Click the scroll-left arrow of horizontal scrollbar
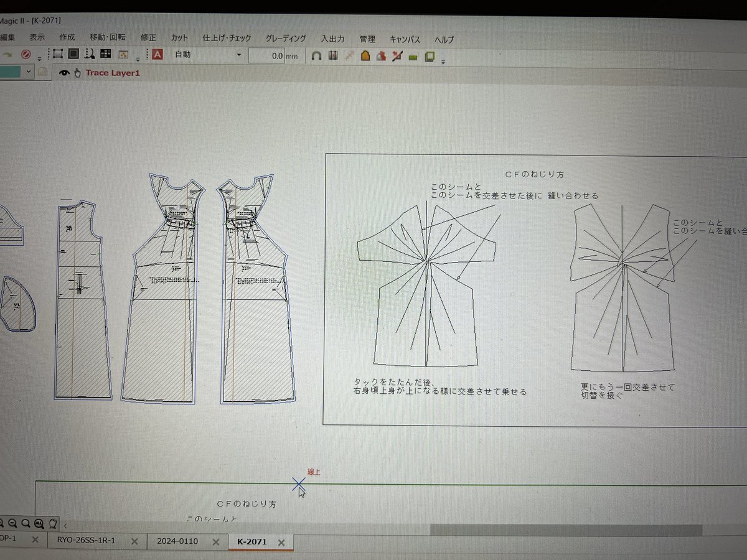Screen dimensions: 747x560 pyautogui.click(x=65, y=526)
